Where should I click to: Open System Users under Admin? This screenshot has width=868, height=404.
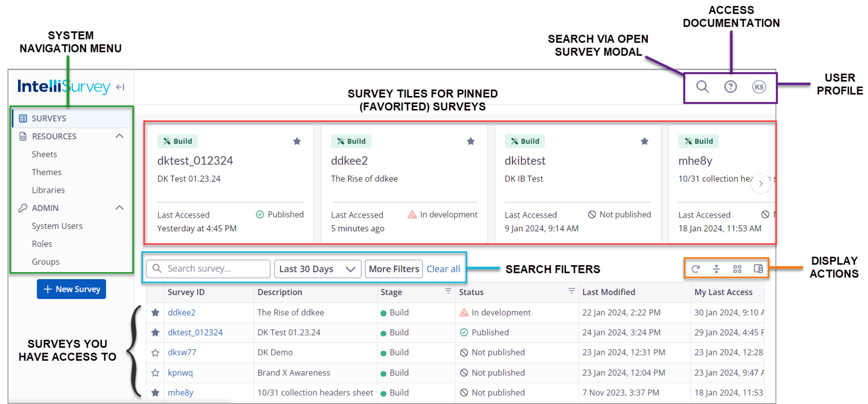[x=57, y=226]
